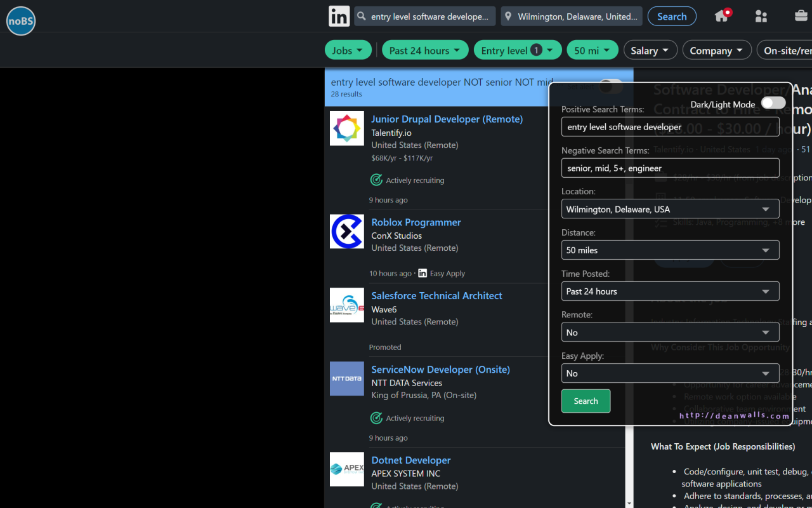Click 'NTT DATA Services' company name

click(407, 383)
